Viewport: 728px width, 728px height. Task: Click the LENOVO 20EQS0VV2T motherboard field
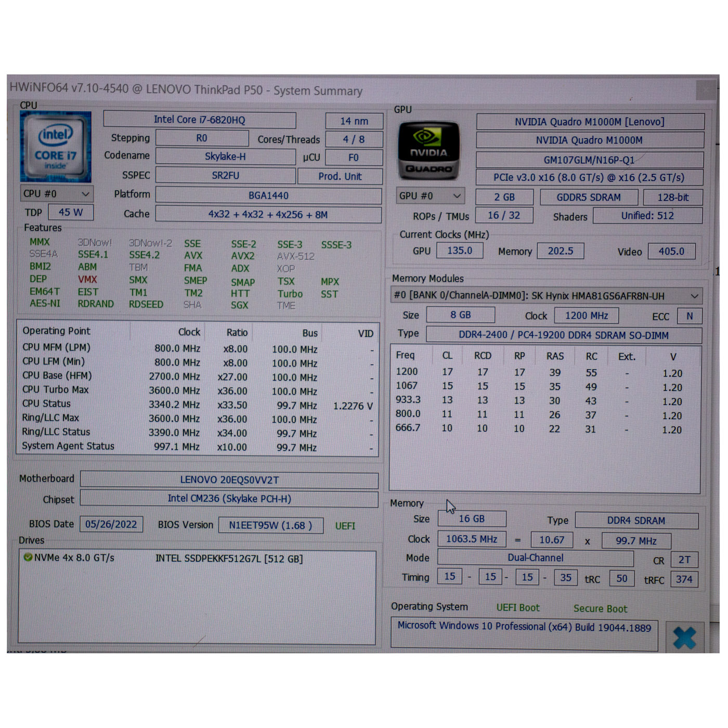pos(229,480)
